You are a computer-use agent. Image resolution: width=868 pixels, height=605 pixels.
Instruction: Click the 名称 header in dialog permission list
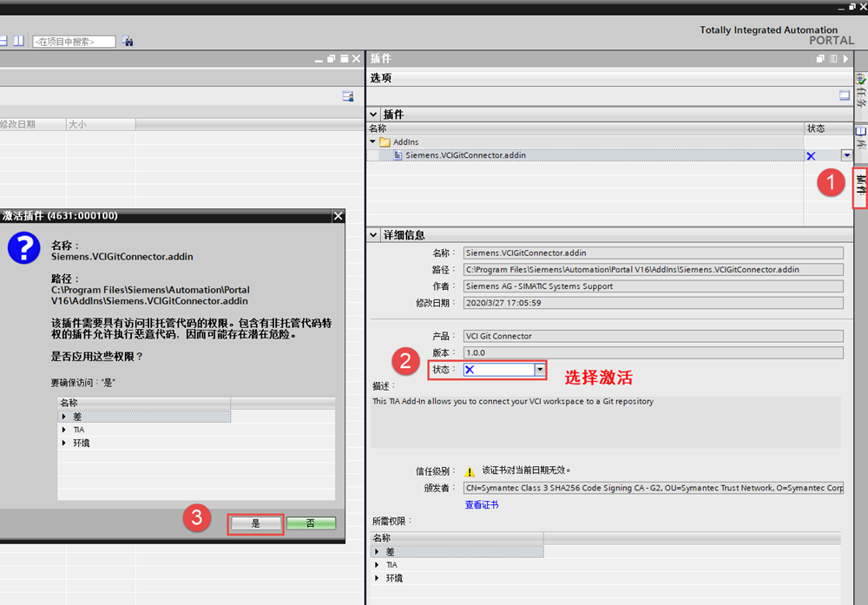coord(144,403)
